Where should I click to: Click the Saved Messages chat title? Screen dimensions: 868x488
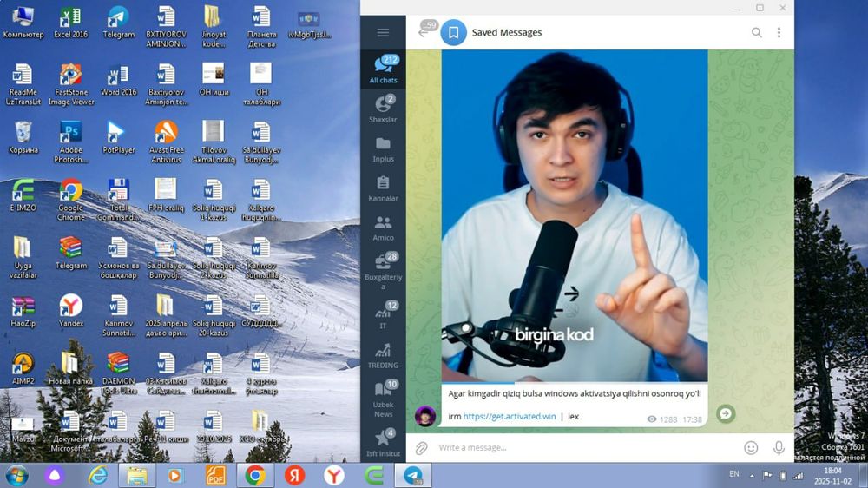(507, 33)
